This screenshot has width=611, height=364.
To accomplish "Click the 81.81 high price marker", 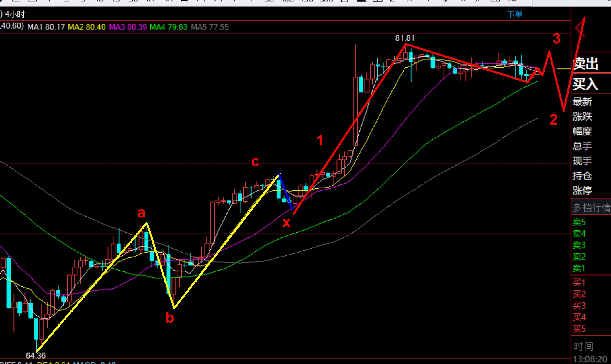I will click(x=405, y=38).
